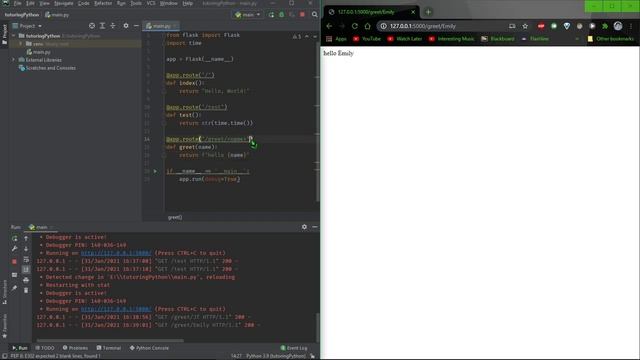
Task: Toggle scroll-to-end in the Run console
Action: [26, 269]
